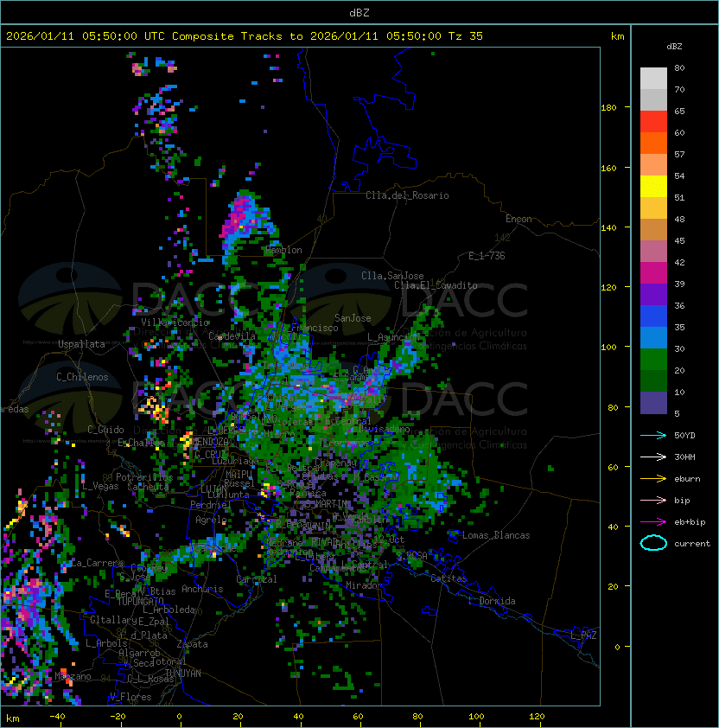Select the yellow eburn arrow in the legend
This screenshot has width=719, height=728.
[653, 479]
